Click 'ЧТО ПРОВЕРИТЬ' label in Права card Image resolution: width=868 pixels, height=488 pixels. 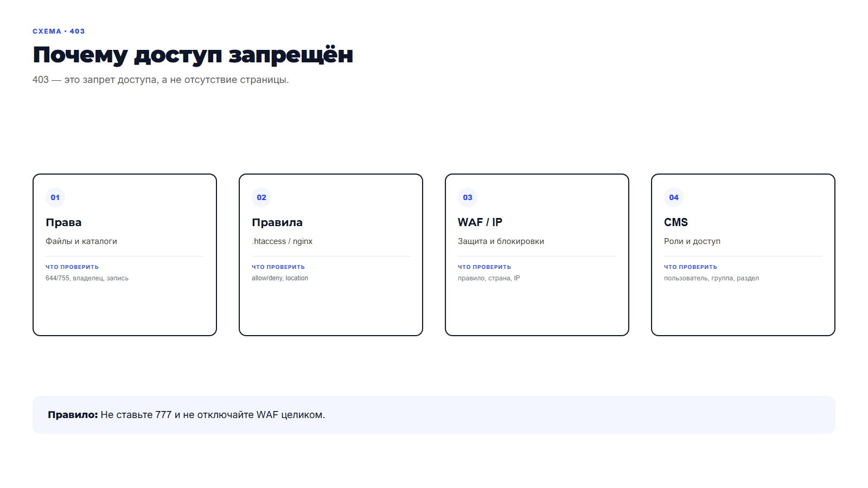[72, 267]
